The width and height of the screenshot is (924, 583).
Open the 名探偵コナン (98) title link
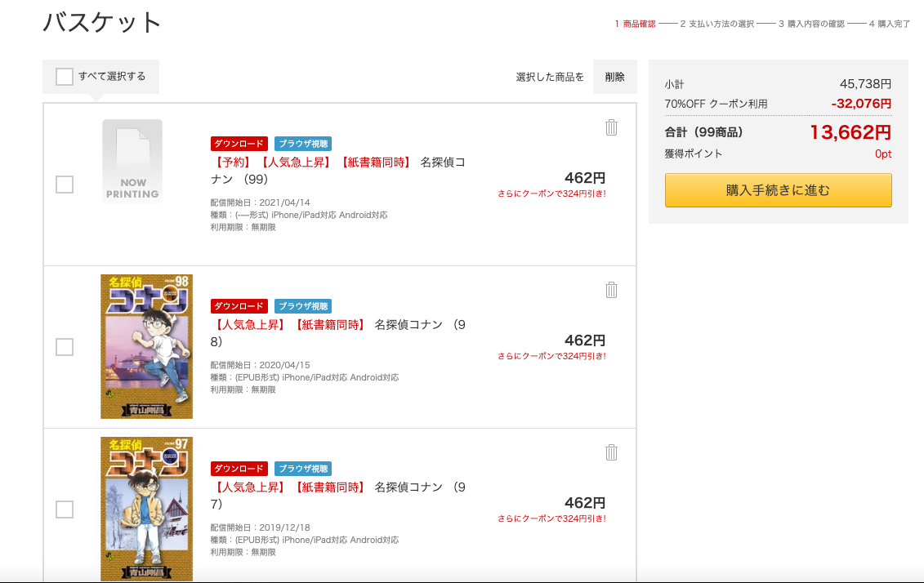click(338, 332)
